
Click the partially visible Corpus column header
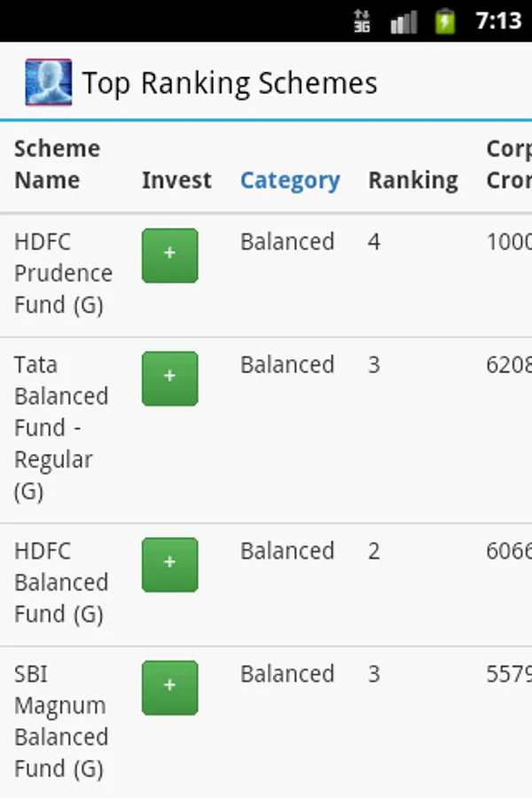pyautogui.click(x=509, y=164)
